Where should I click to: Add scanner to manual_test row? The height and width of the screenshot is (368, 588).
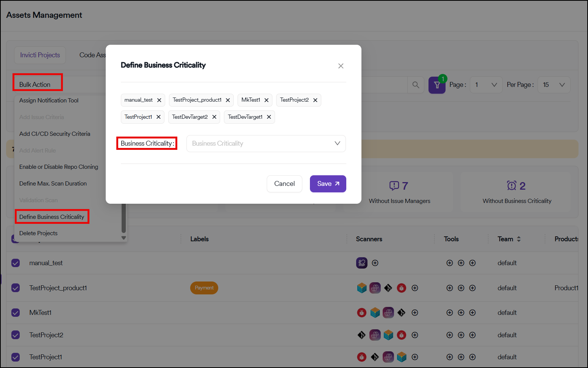point(375,263)
